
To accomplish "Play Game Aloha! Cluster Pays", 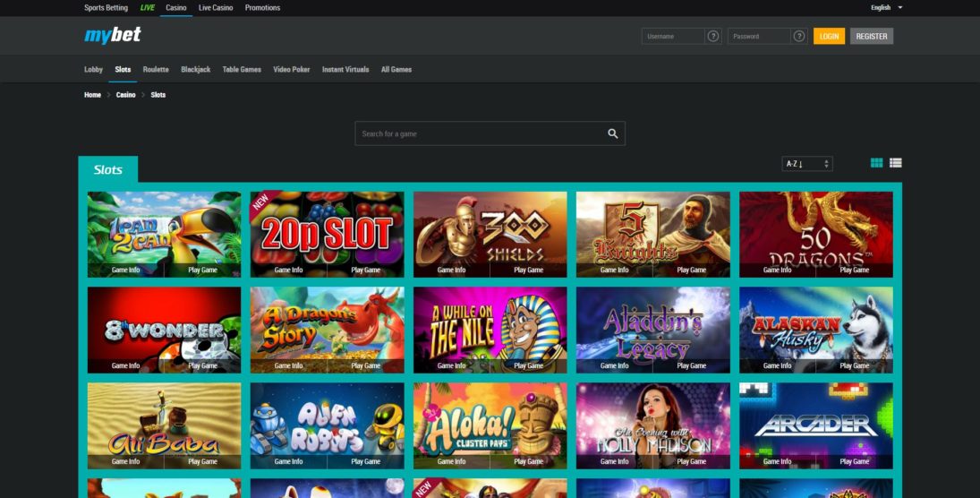I will pos(529,461).
